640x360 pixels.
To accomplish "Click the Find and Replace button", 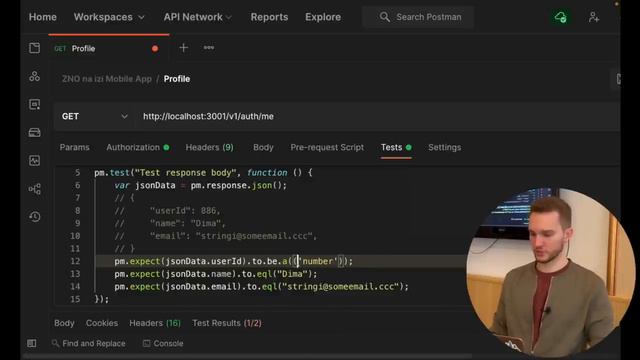I will coord(89,343).
